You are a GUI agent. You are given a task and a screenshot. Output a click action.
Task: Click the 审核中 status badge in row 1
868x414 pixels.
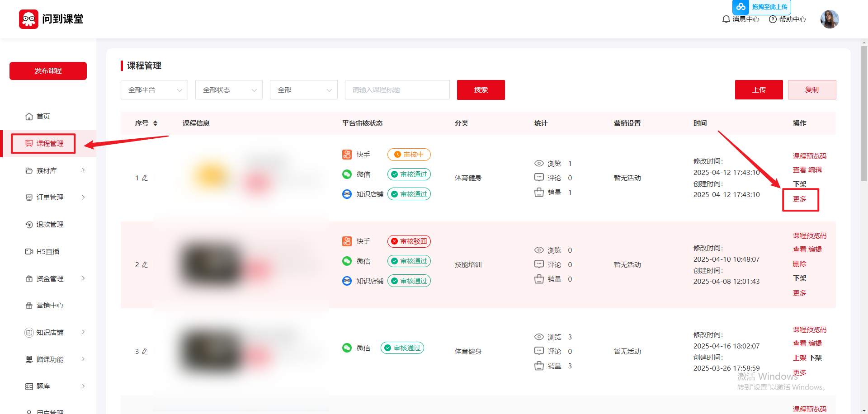(x=409, y=155)
